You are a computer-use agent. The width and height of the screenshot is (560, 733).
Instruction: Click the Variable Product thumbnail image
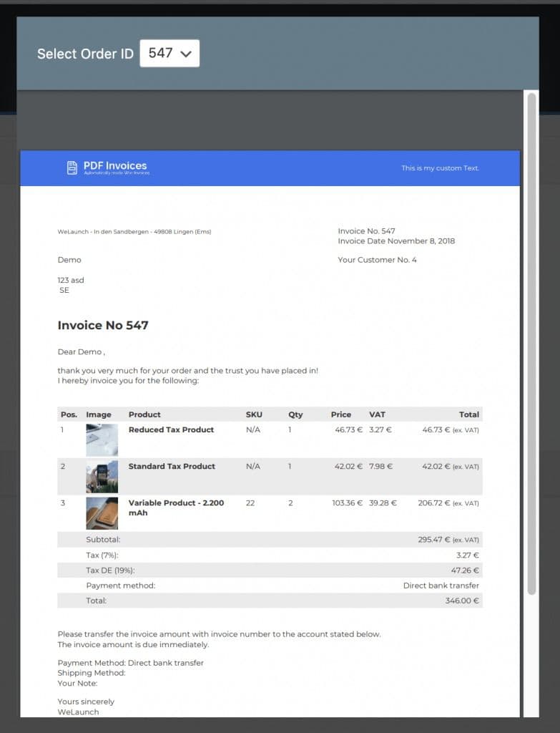point(102,513)
